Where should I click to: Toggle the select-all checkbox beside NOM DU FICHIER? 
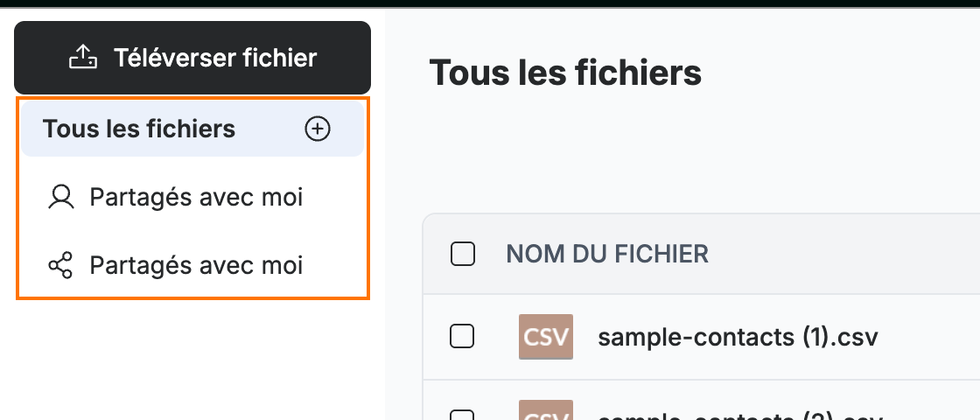[x=463, y=254]
